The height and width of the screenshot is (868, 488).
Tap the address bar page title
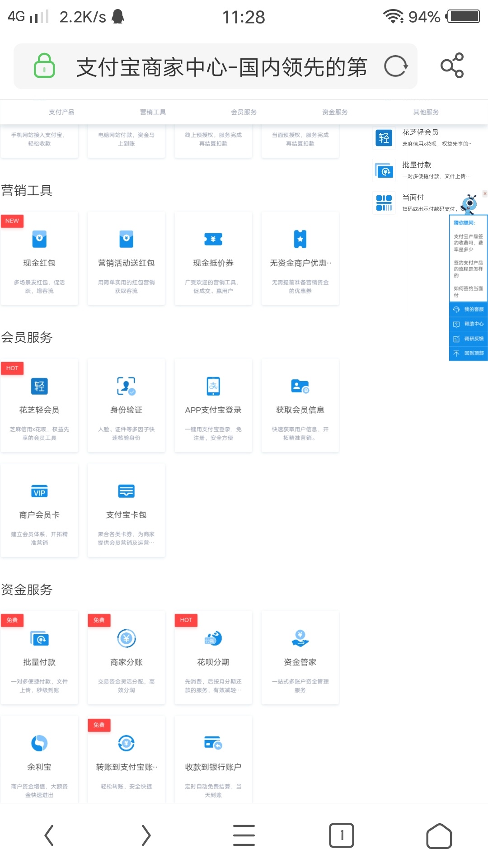click(221, 67)
